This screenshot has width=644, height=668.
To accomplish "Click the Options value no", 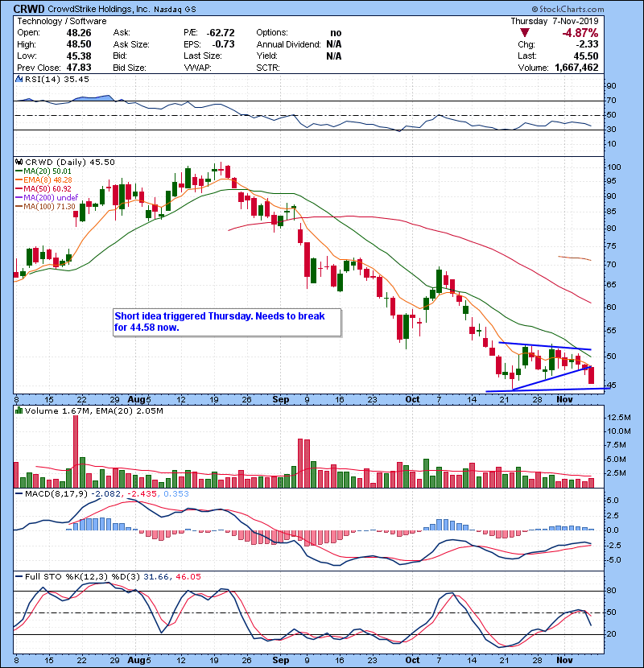I will [x=336, y=33].
